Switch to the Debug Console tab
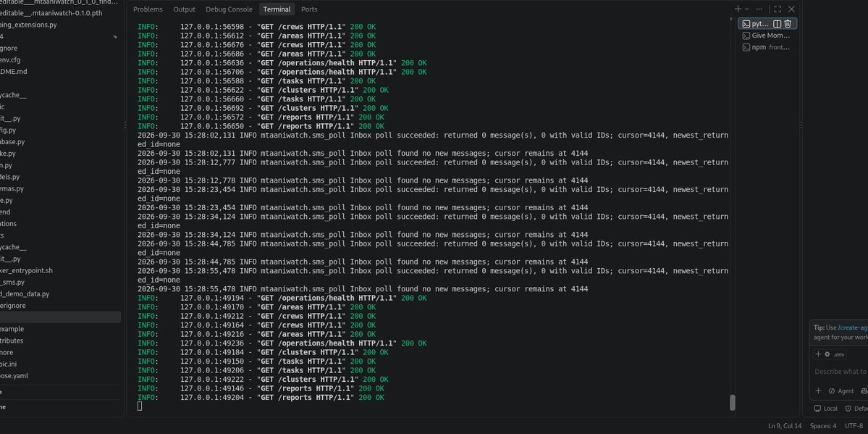The image size is (868, 434). tap(229, 9)
